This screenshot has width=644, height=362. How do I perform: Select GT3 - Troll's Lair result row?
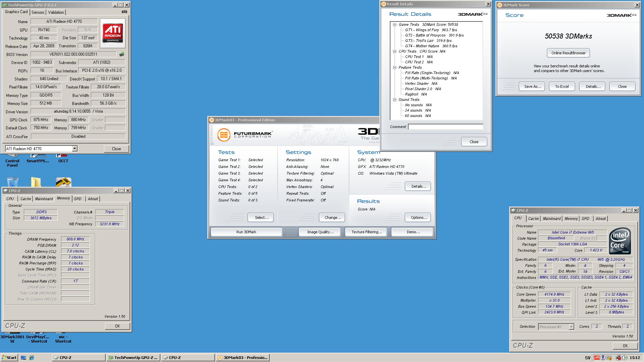(428, 41)
